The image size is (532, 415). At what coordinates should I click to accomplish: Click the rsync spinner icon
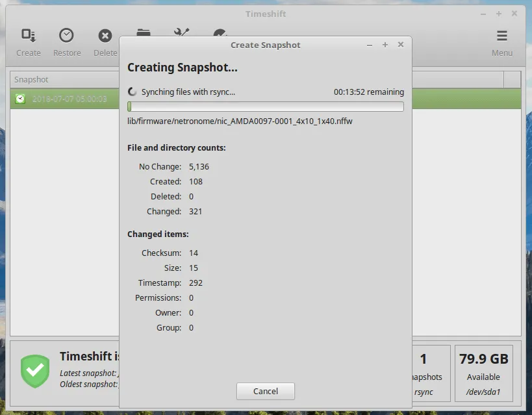pos(133,92)
